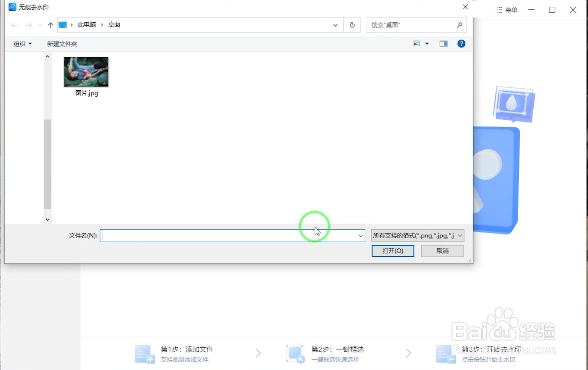The height and width of the screenshot is (370, 588).
Task: Click the 打开(O) button
Action: tap(392, 251)
